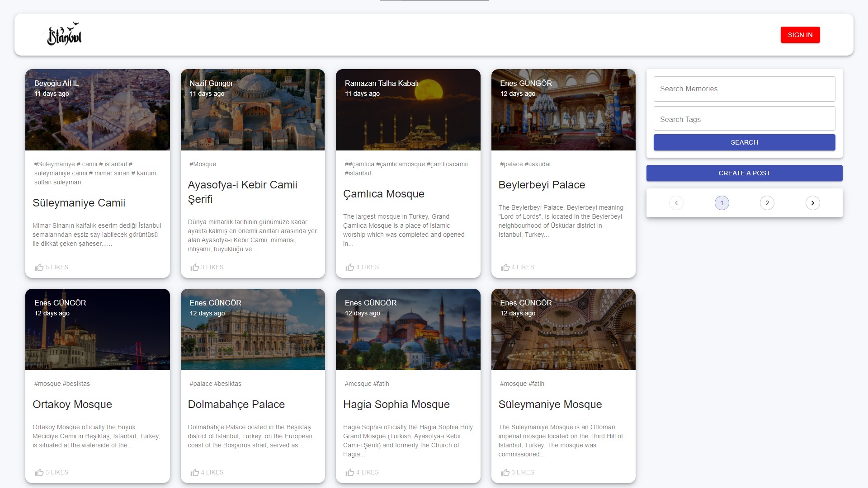This screenshot has height=488, width=868.
Task: Focus the Search Memories input field
Action: coord(744,89)
